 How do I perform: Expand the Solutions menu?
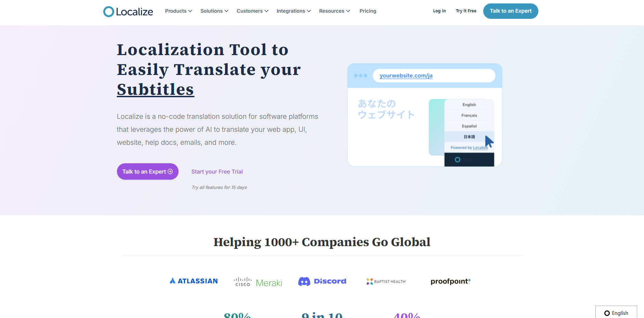[x=214, y=11]
